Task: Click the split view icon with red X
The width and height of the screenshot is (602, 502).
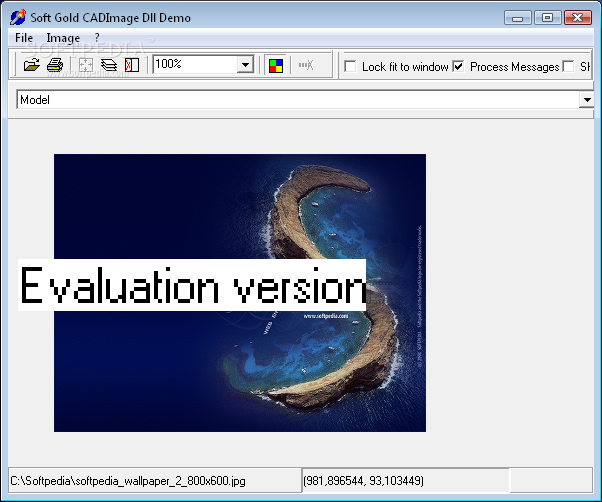Action: (132, 65)
